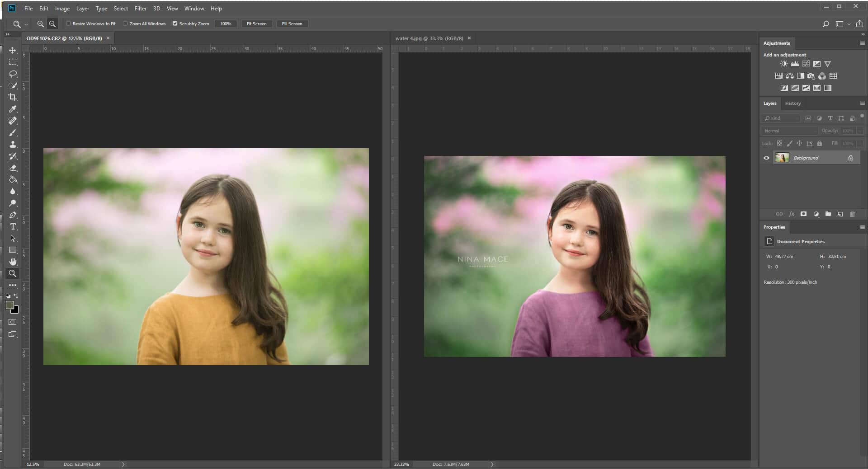
Task: Select the Crop tool
Action: click(13, 97)
